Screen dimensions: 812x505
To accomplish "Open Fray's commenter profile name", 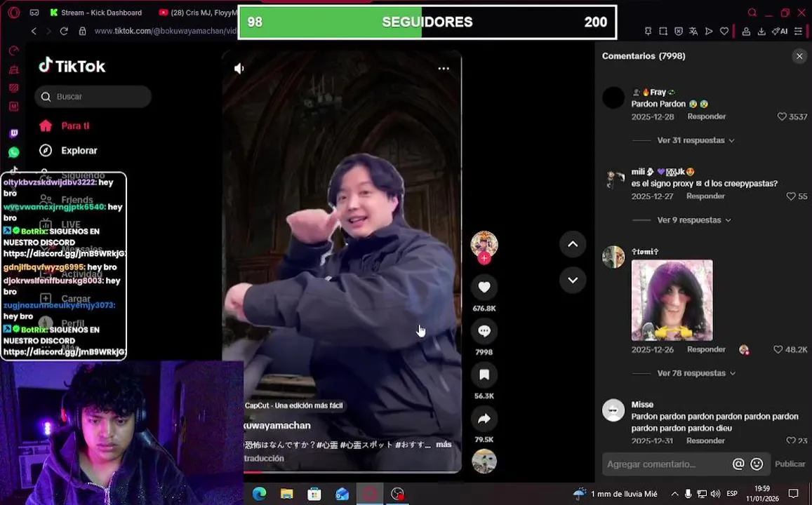I will [x=658, y=92].
